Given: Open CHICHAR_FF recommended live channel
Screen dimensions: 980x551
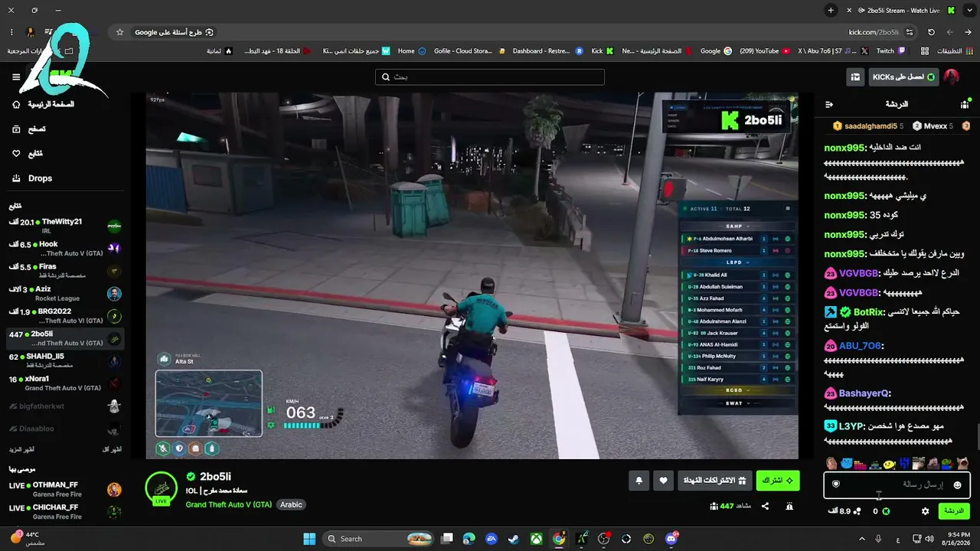Looking at the screenshot, I should click(x=65, y=511).
